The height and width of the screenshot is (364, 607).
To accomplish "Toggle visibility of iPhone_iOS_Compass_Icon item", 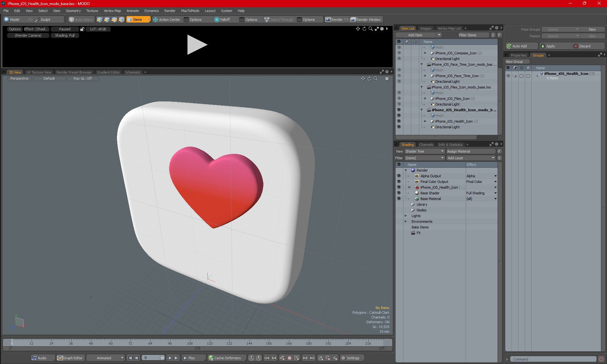I will point(399,53).
